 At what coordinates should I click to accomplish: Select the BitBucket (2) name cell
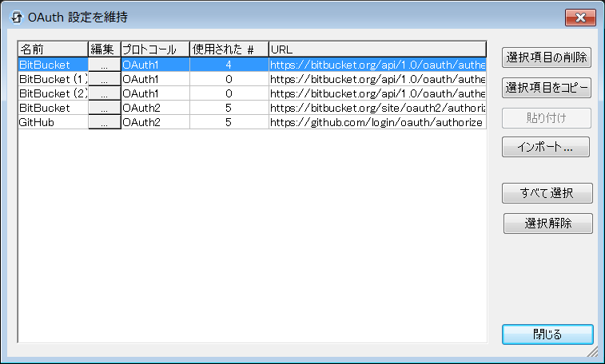[53, 93]
